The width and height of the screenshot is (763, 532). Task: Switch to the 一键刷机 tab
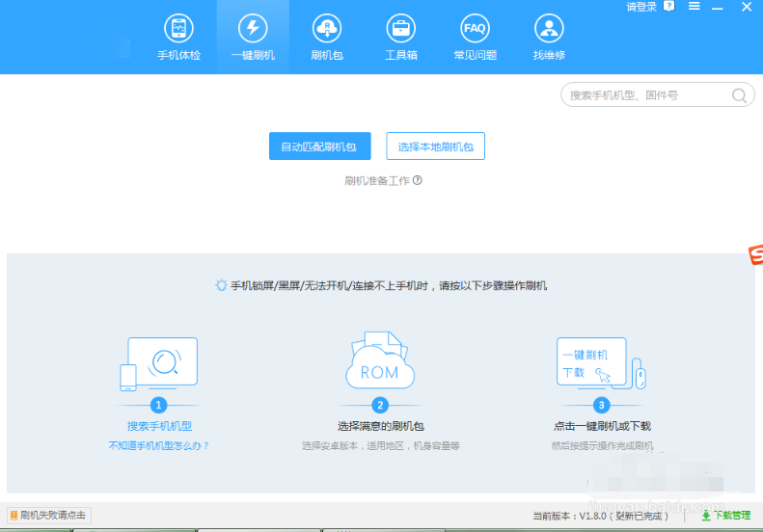click(253, 37)
